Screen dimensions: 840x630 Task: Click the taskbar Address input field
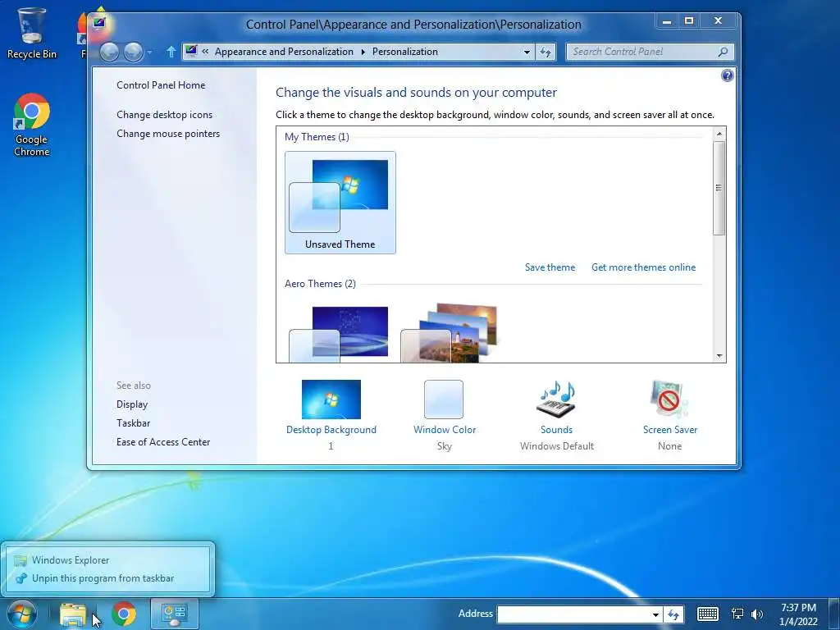(x=573, y=614)
